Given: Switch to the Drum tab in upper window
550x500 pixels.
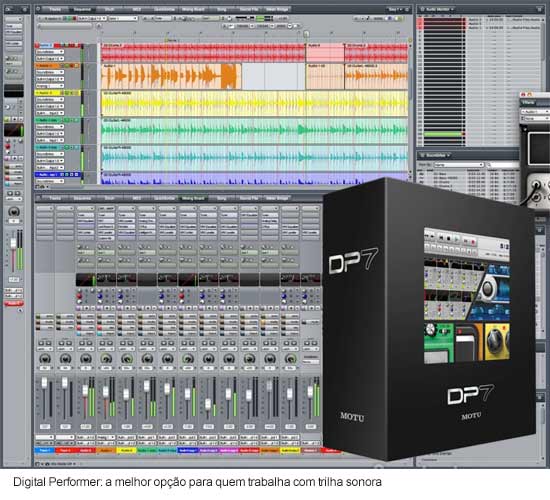Looking at the screenshot, I should [109, 9].
